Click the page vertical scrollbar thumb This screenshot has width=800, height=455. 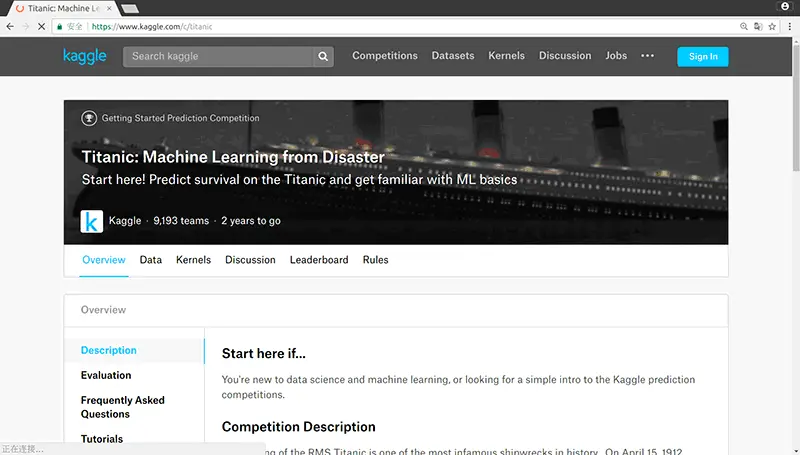pos(796,107)
